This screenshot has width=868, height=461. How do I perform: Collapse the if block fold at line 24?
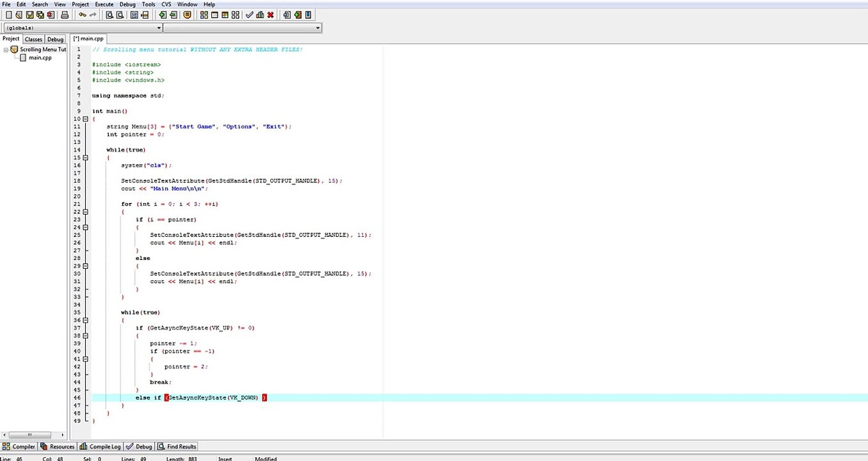(x=86, y=227)
